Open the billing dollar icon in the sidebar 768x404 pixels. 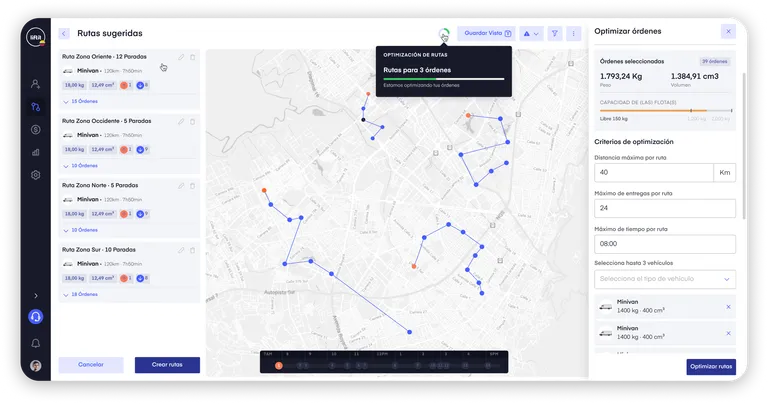[x=35, y=129]
